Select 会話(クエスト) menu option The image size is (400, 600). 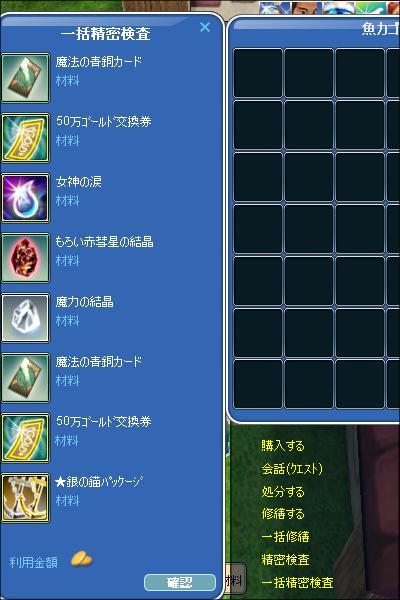point(292,469)
